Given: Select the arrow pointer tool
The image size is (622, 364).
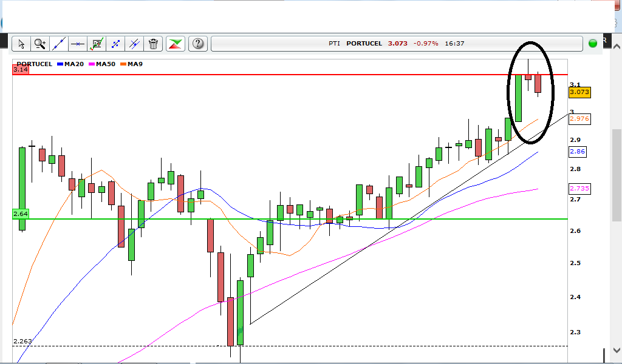Looking at the screenshot, I should coord(21,44).
